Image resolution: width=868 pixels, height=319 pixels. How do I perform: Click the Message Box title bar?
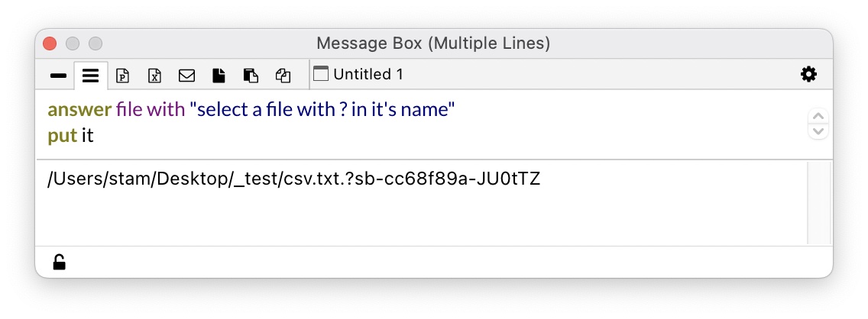pos(432,43)
